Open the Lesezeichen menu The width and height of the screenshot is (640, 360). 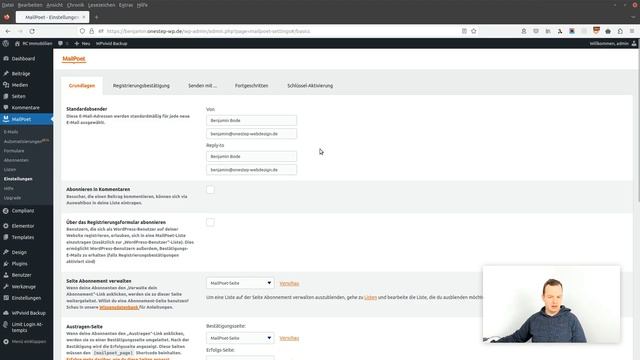tap(102, 5)
